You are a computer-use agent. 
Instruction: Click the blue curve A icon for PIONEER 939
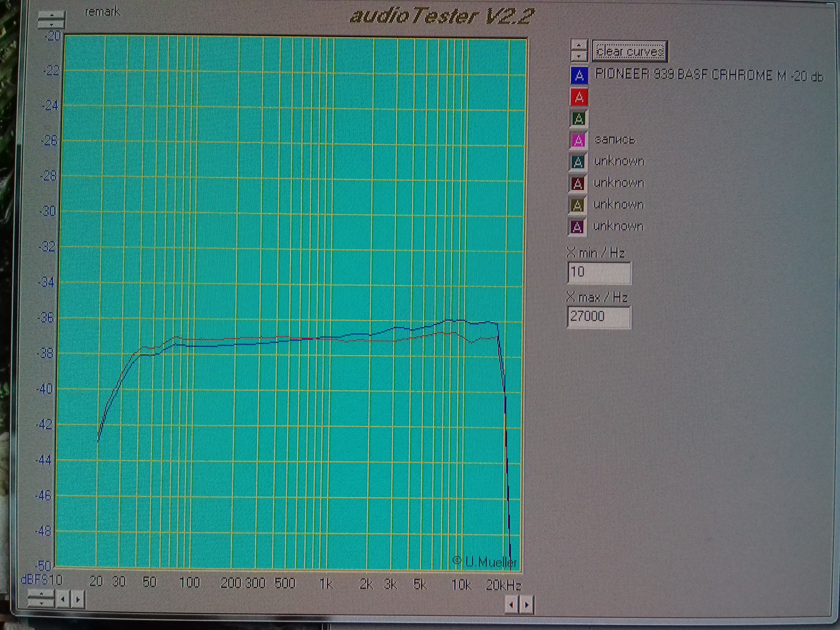click(579, 75)
